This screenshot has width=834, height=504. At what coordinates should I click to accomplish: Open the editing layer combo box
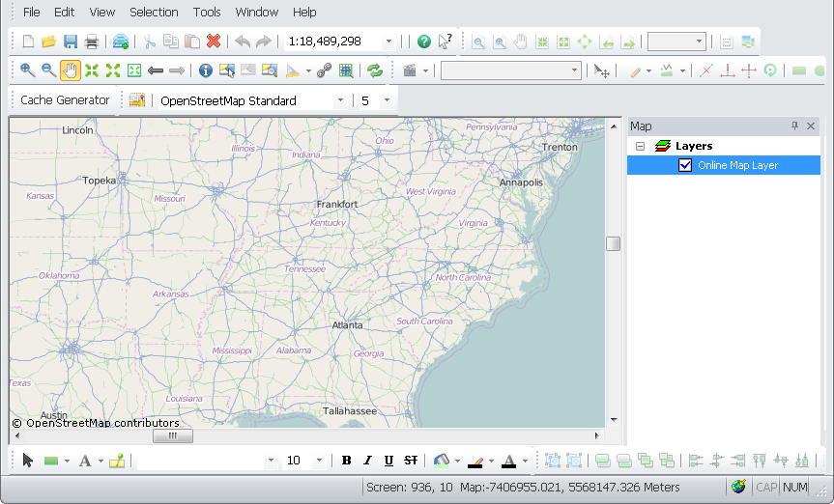click(x=510, y=70)
